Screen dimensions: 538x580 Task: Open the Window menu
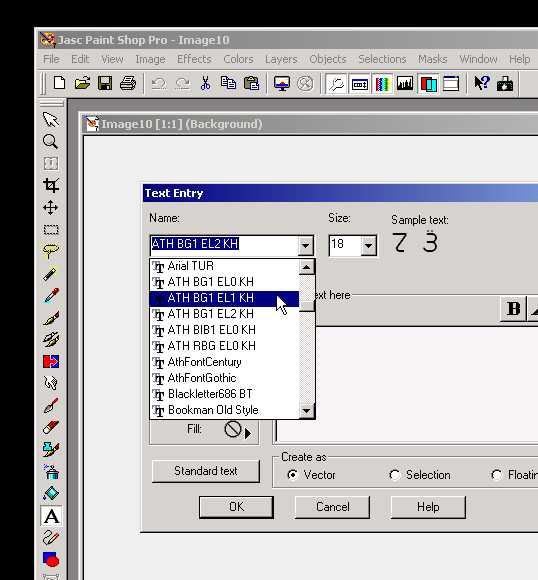point(478,59)
